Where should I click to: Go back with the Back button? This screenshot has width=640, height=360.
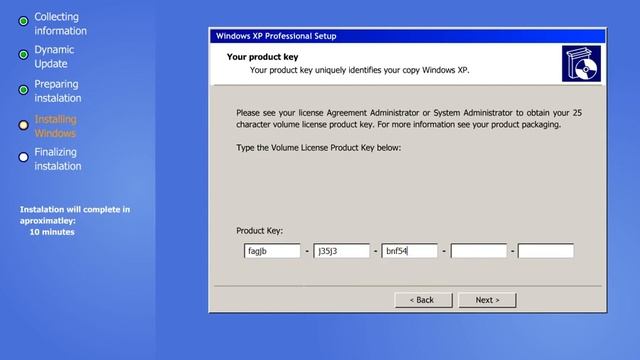click(423, 300)
